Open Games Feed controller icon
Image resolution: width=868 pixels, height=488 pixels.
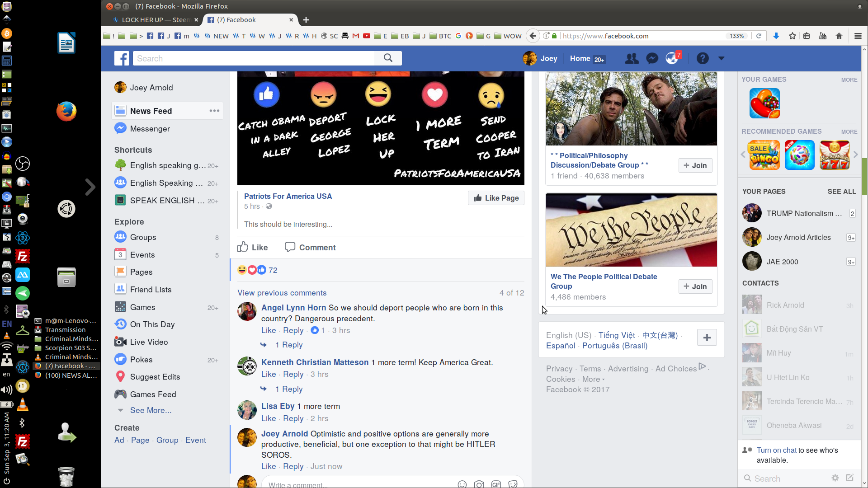click(120, 394)
